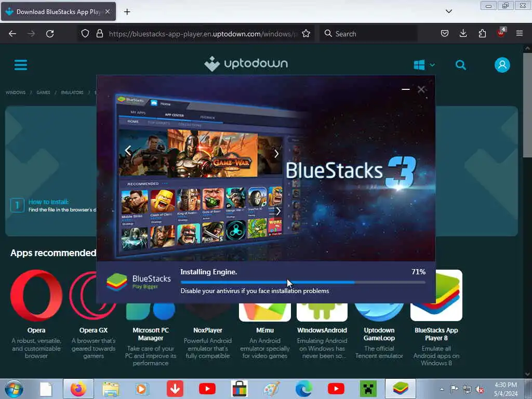
Task: Open NoxPlayer app link
Action: coord(208,330)
